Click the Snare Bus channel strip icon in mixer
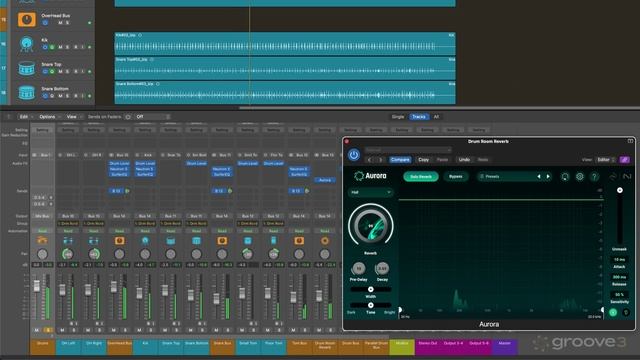 coord(222,240)
